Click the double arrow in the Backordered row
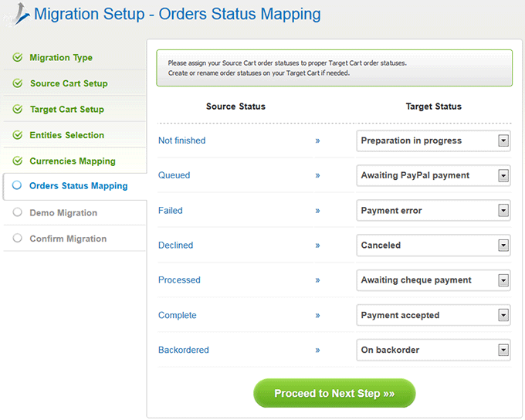 coord(317,351)
